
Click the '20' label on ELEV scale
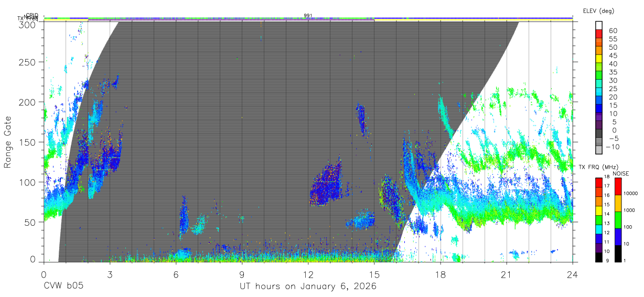click(x=613, y=97)
